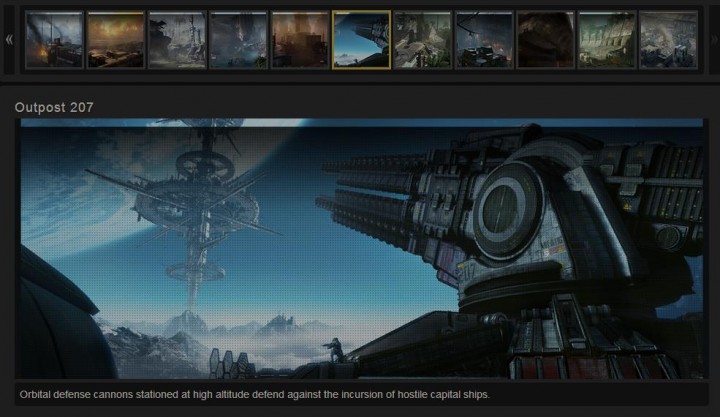
Task: Select eighth thumbnail with night-time crane scene
Action: point(484,40)
